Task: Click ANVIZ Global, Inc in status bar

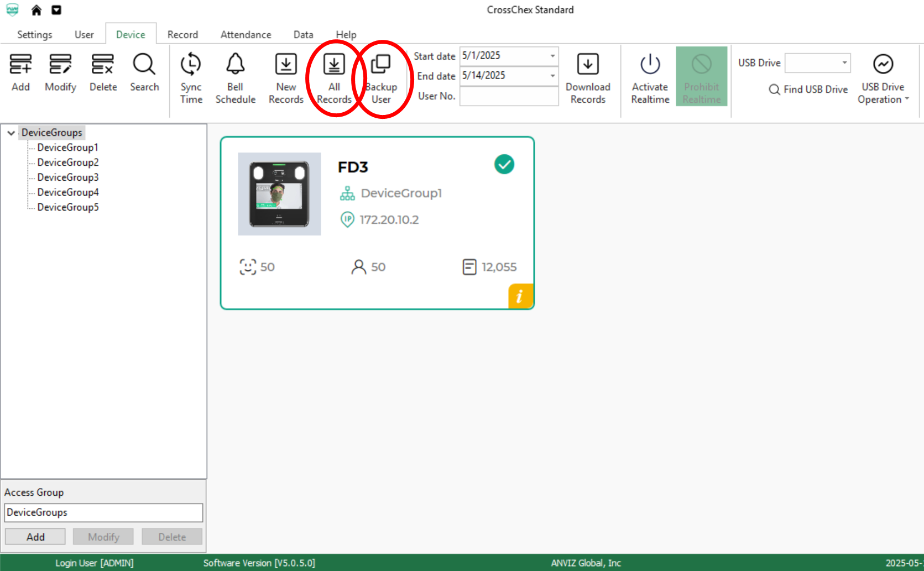Action: (x=586, y=563)
